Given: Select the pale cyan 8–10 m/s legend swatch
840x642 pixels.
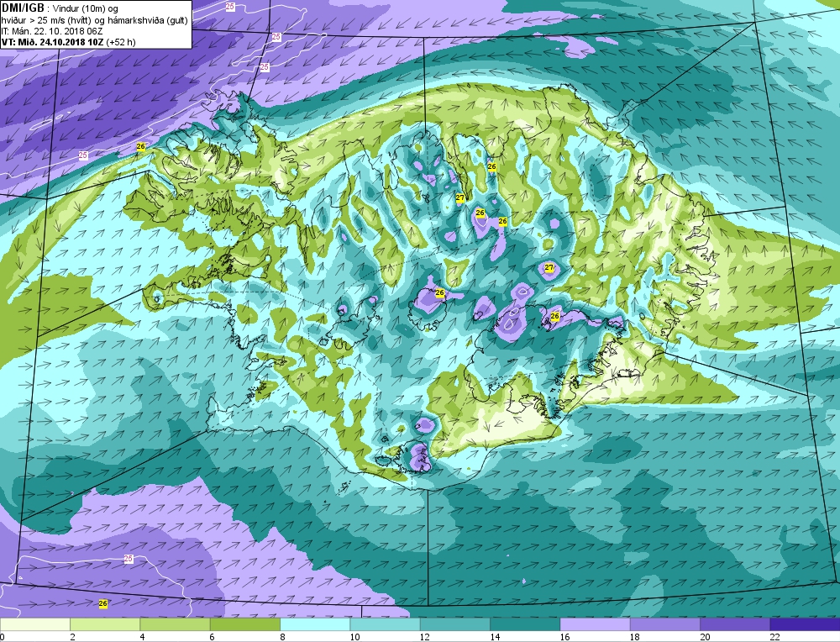Looking at the screenshot, I should click(315, 624).
